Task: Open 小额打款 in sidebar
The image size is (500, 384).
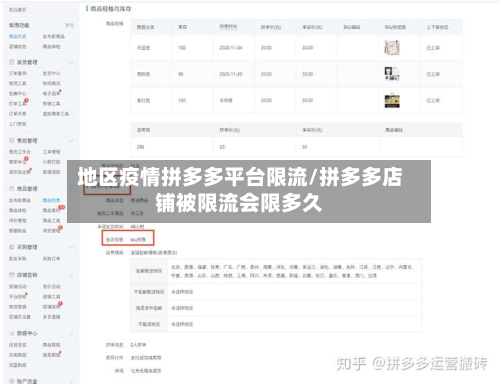Action: click(x=51, y=162)
